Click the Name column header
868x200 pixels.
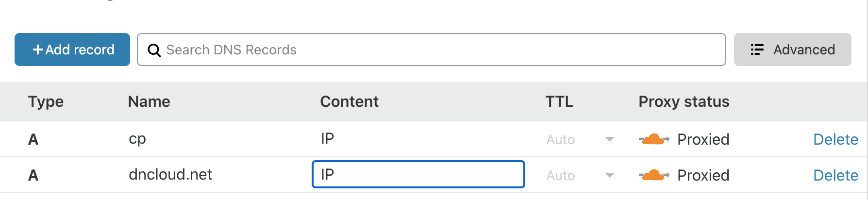point(149,101)
